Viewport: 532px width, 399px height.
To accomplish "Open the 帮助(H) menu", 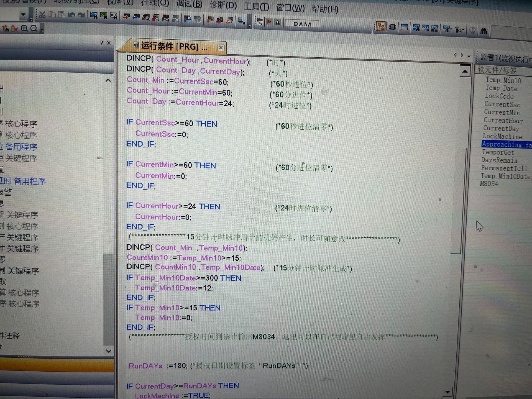I will tap(325, 9).
